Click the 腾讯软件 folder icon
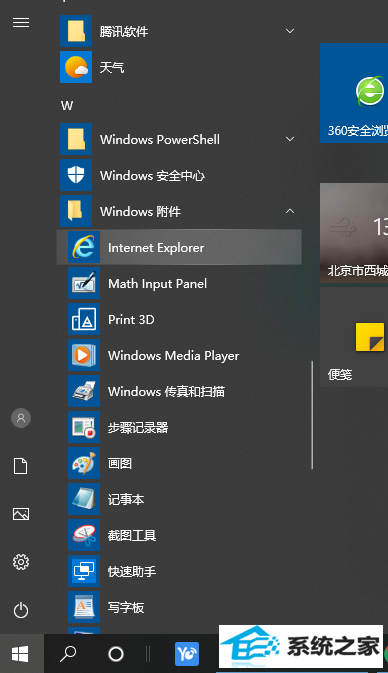 click(76, 31)
